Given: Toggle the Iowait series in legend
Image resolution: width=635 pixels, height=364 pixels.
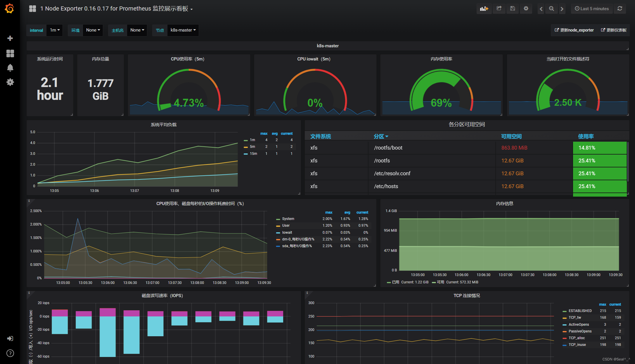Looking at the screenshot, I should (287, 233).
